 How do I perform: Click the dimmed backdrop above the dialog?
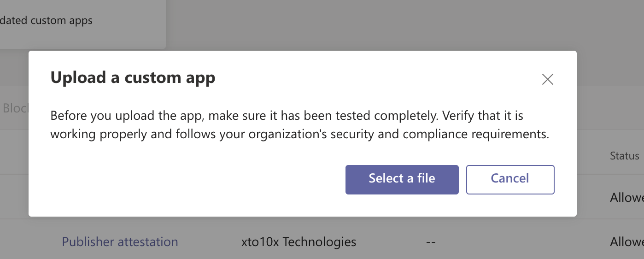click(x=369, y=25)
